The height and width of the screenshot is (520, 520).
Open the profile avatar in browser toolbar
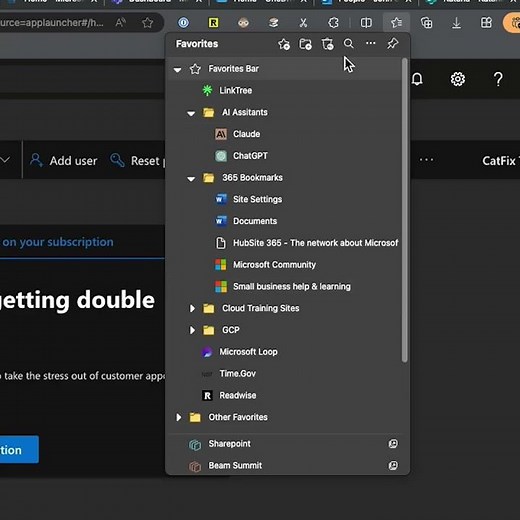click(512, 23)
